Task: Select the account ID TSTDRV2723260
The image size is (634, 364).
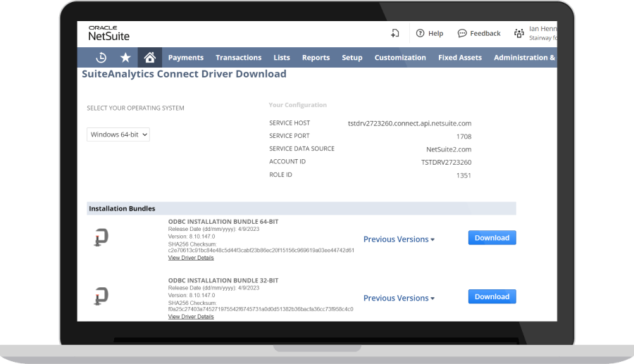Action: click(x=447, y=163)
